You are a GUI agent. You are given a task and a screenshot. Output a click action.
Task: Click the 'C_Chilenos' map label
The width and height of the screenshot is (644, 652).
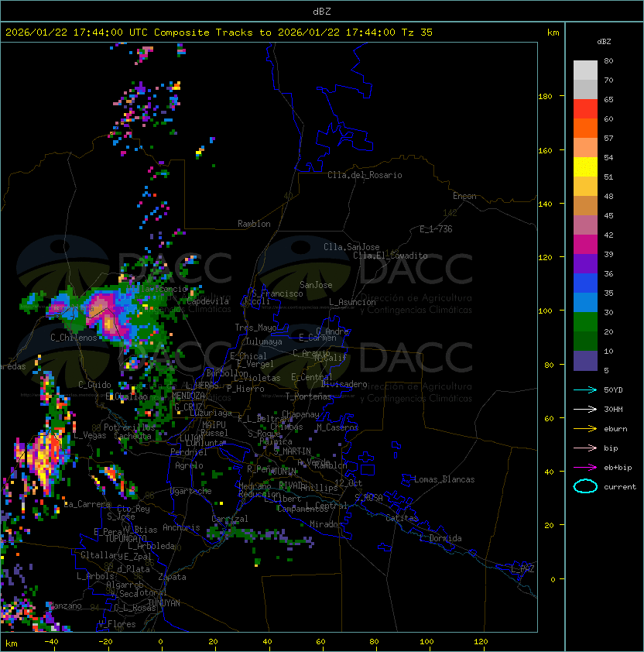(74, 338)
